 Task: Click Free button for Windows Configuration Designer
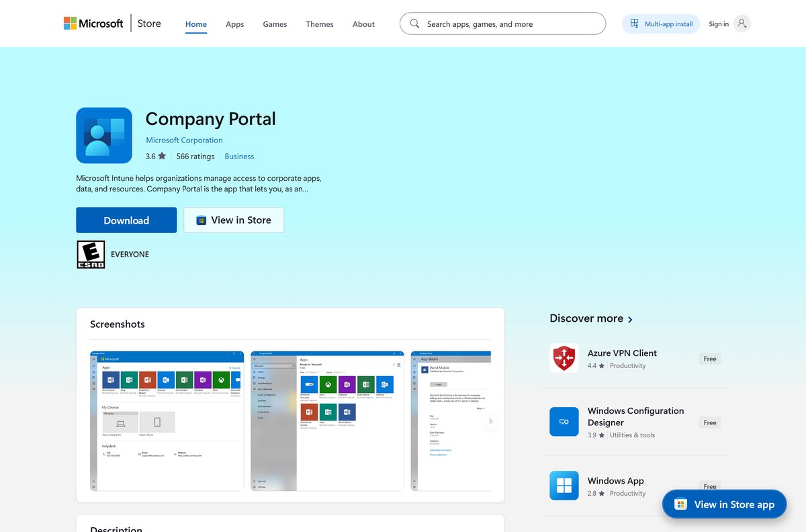point(710,423)
